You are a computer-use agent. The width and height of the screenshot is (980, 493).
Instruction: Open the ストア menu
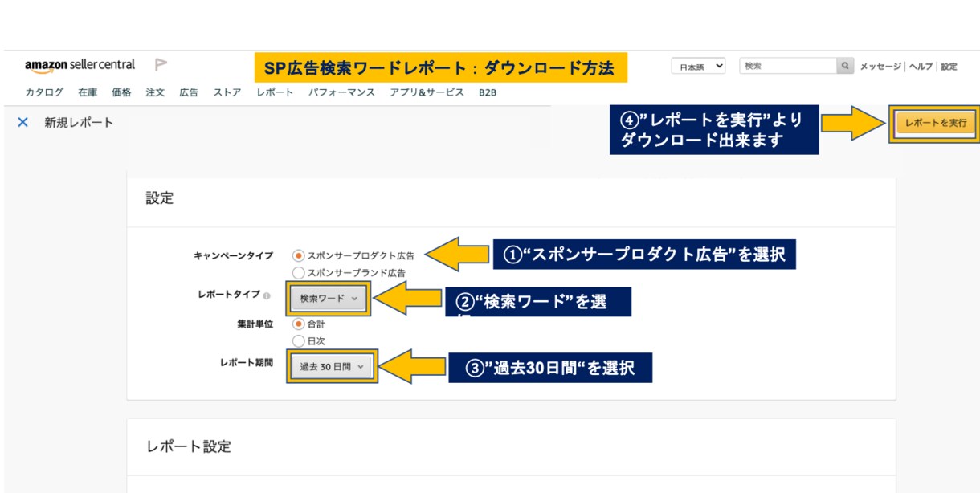tap(227, 92)
